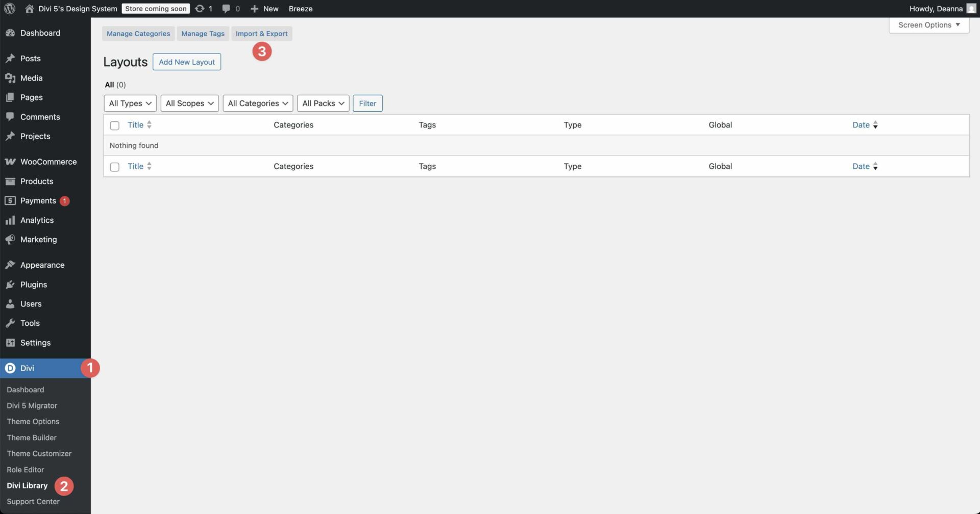Click the updates icon in admin bar
980x514 pixels.
coord(200,8)
